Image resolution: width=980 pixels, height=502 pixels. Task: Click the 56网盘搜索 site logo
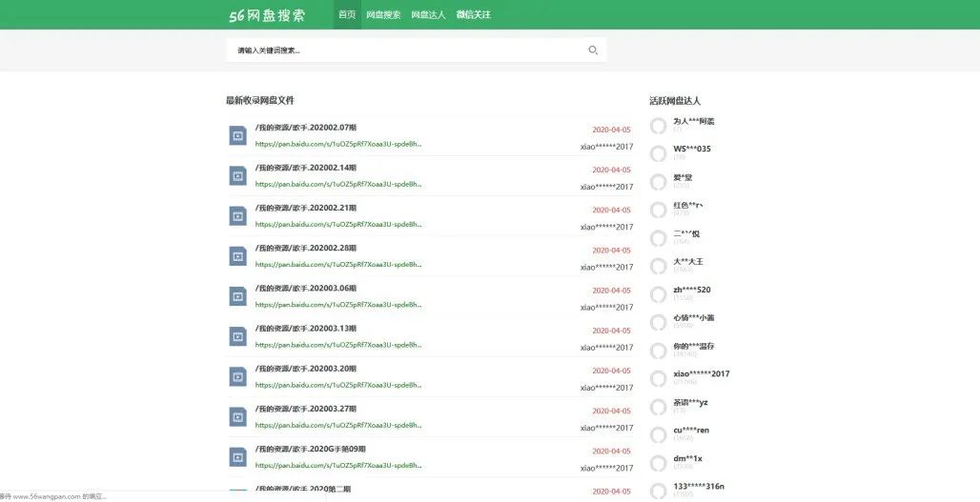click(267, 15)
